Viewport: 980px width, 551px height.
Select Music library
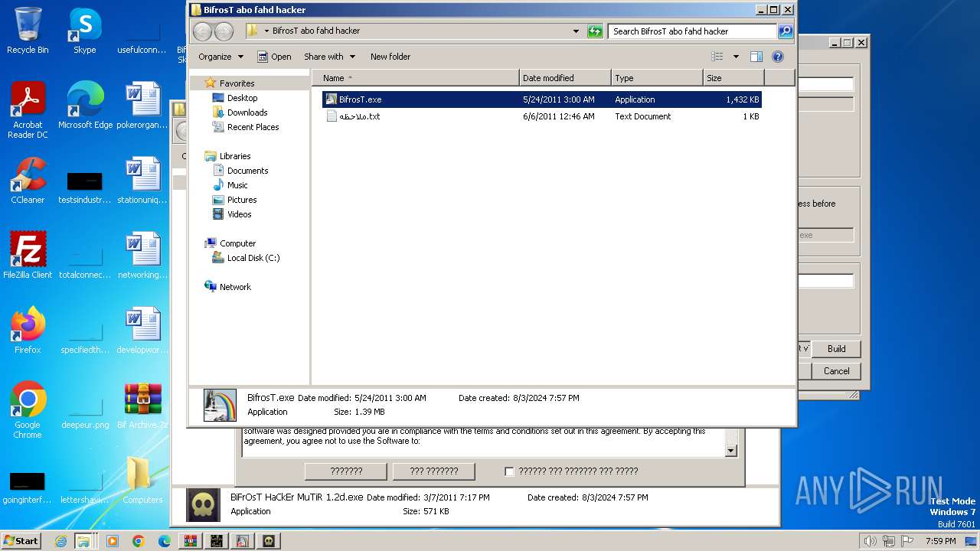[x=237, y=185]
